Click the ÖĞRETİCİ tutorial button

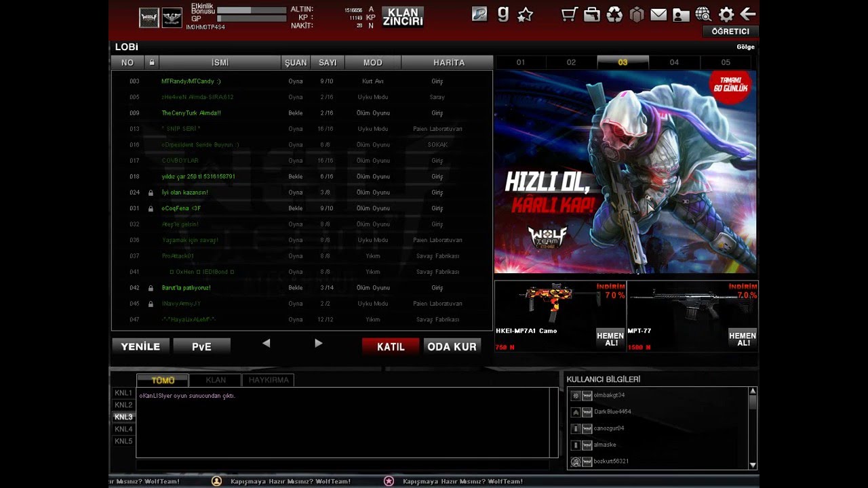730,32
